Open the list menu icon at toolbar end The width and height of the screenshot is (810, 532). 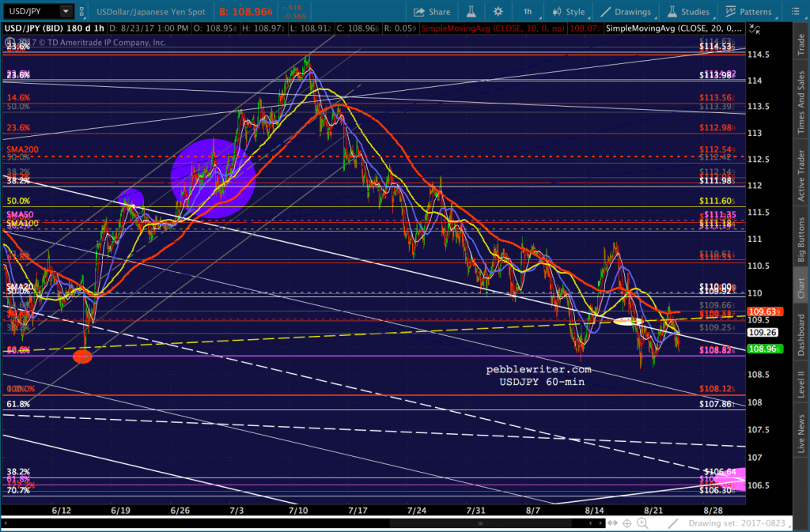[795, 11]
